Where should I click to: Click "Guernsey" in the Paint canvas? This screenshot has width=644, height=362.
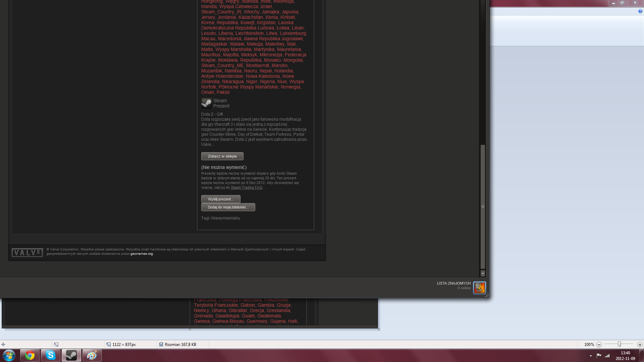coord(257,321)
